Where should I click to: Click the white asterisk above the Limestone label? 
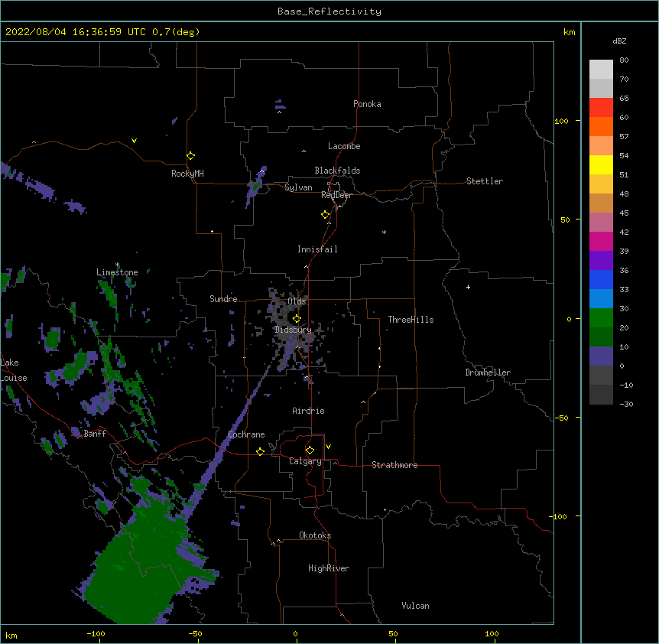tap(117, 265)
